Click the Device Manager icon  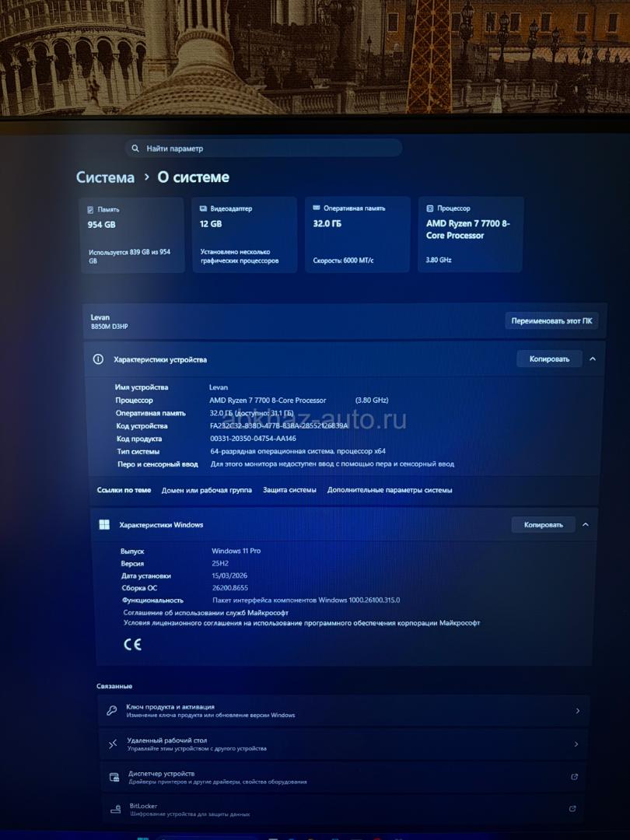coord(114,777)
